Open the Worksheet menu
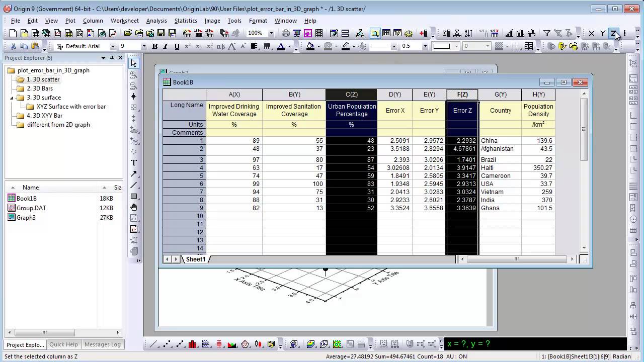Image resolution: width=644 pixels, height=362 pixels. pyautogui.click(x=124, y=21)
